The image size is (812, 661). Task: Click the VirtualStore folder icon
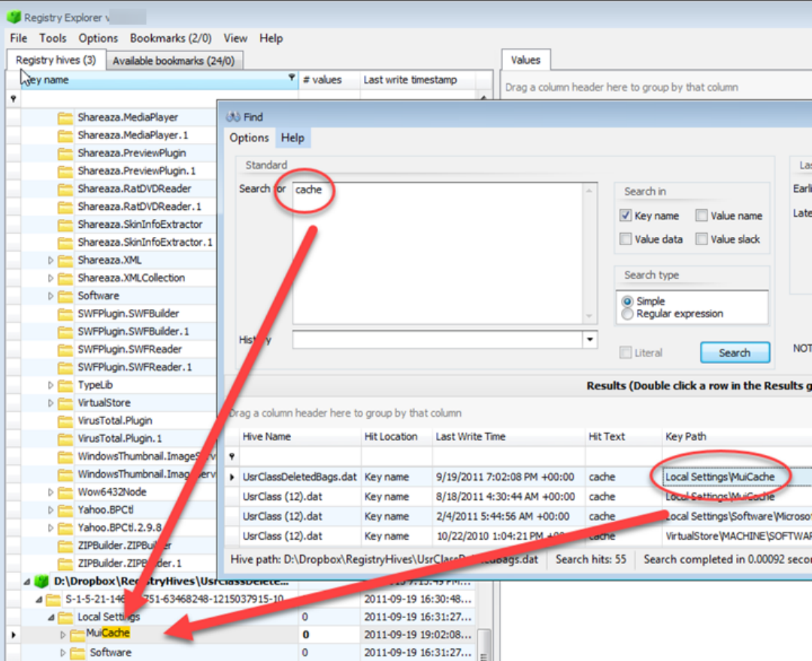click(65, 403)
